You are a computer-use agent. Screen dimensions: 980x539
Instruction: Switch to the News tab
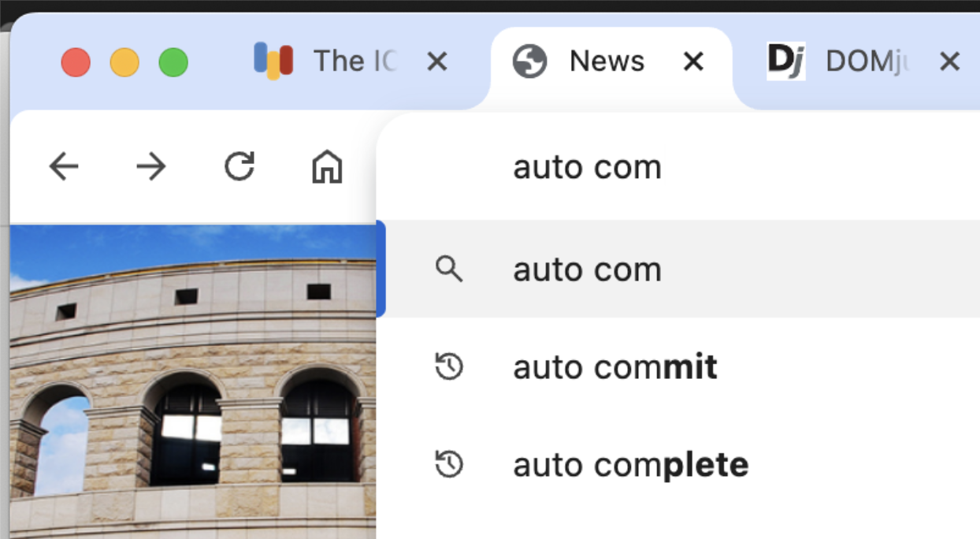(x=607, y=61)
